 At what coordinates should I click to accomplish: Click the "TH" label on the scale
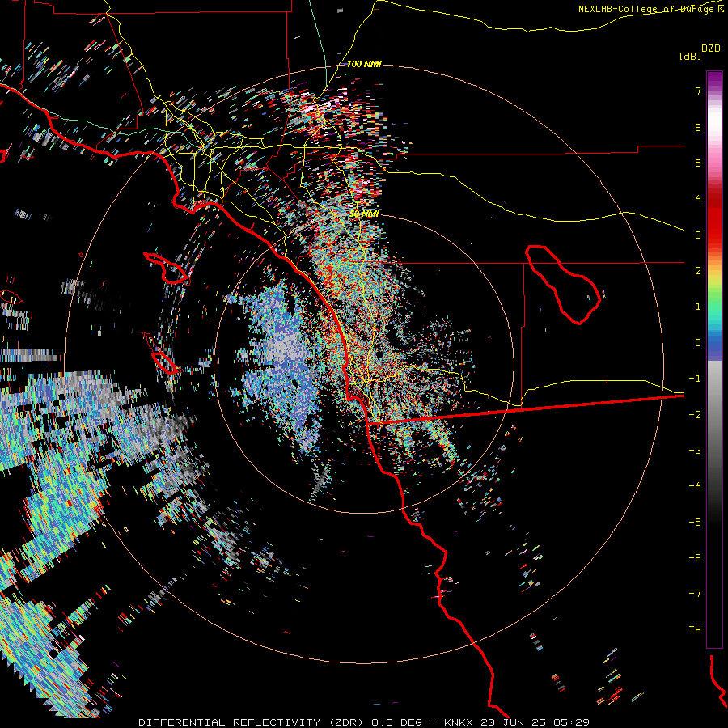pos(695,629)
